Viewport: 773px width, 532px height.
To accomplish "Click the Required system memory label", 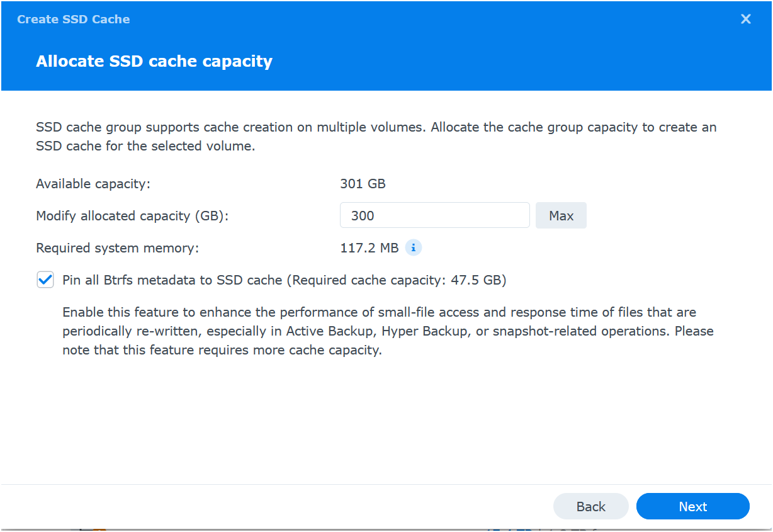I will tap(117, 248).
